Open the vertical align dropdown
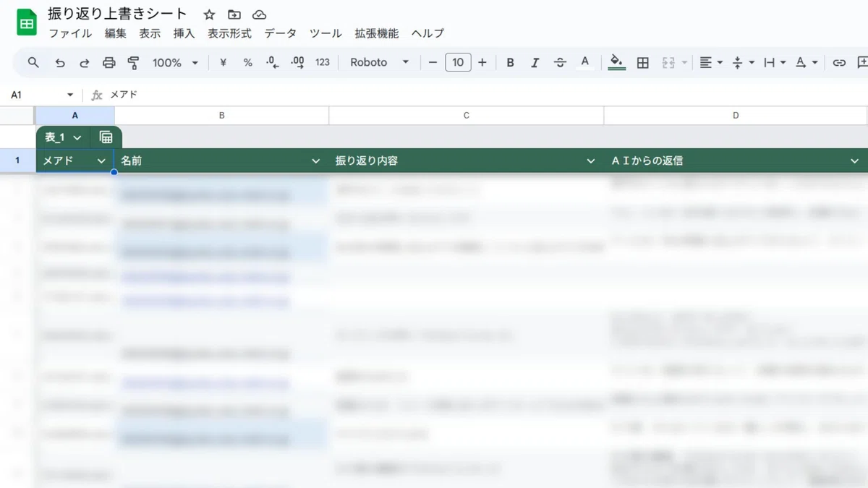Viewport: 868px width, 488px height. (x=743, y=63)
